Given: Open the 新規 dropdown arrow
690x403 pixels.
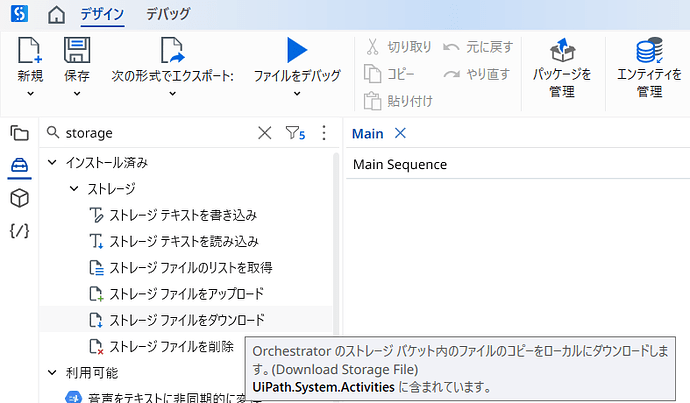Looking at the screenshot, I should coord(30,93).
